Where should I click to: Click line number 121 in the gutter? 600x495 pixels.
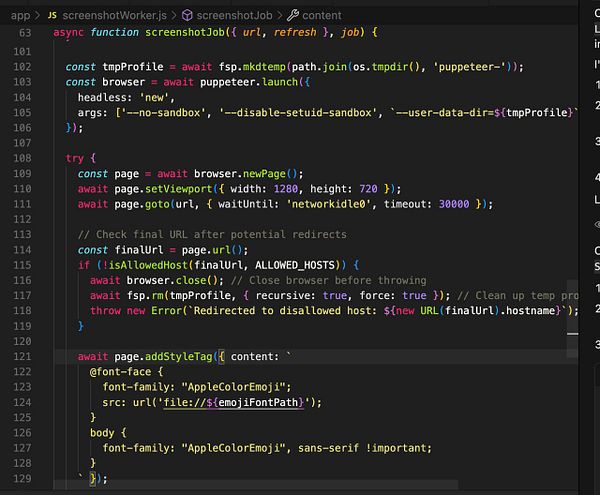(22, 356)
